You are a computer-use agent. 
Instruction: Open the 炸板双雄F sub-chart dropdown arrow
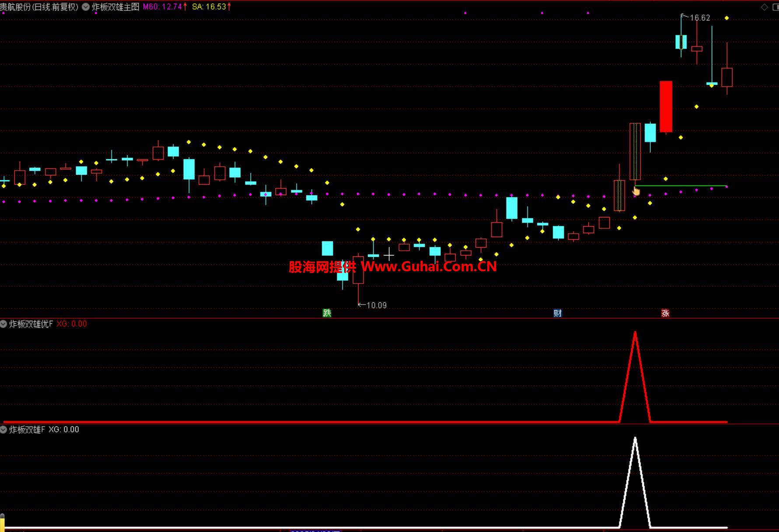[x=3, y=430]
